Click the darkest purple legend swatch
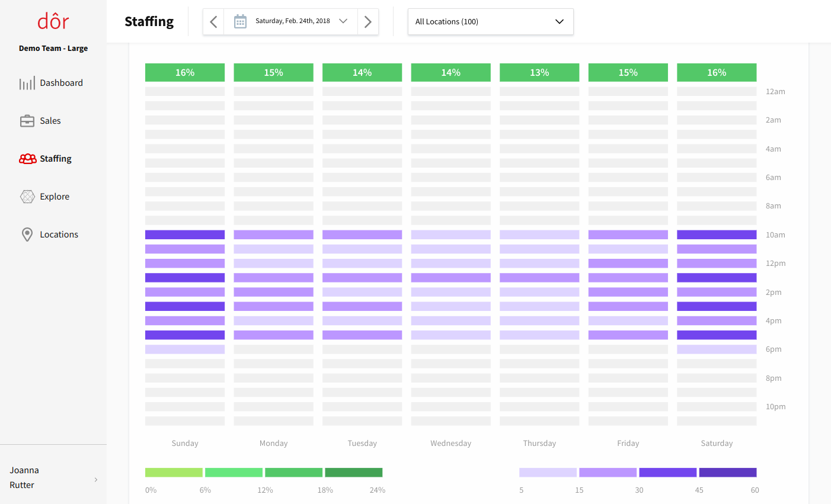831x504 pixels. click(728, 472)
